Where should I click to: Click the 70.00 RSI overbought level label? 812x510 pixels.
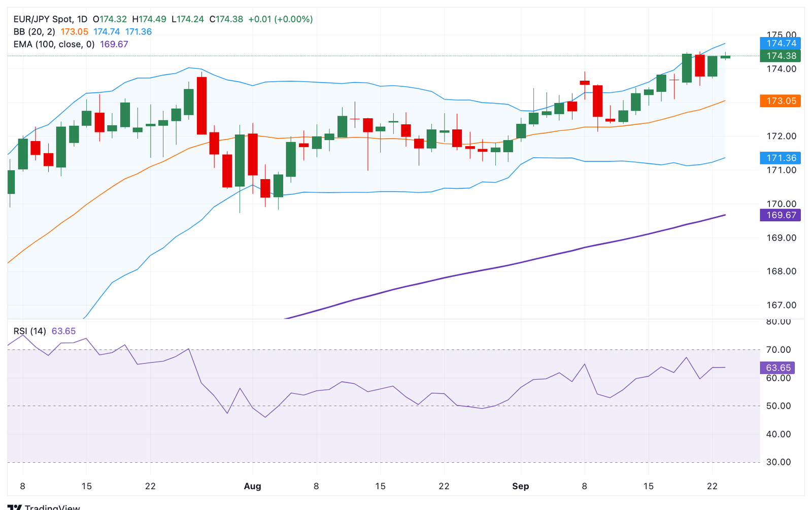(779, 350)
